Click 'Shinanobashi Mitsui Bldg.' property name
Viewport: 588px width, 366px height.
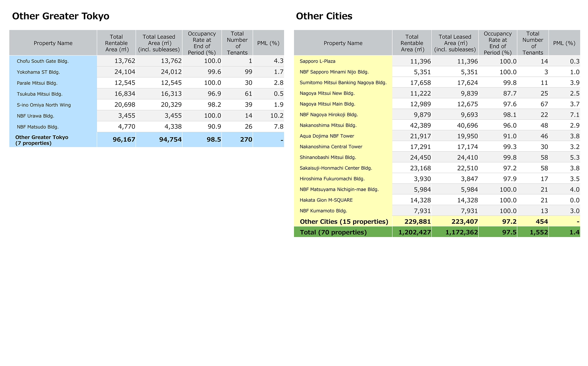(x=328, y=157)
